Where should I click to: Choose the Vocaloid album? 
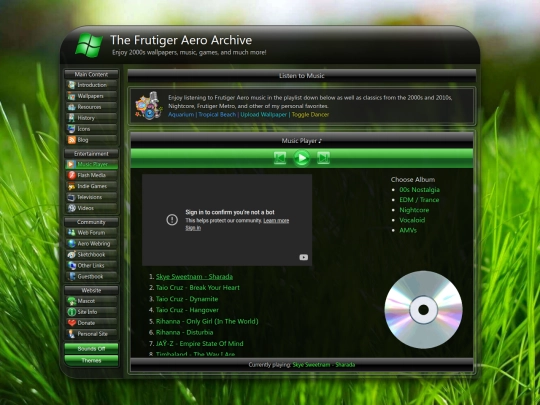coord(412,220)
